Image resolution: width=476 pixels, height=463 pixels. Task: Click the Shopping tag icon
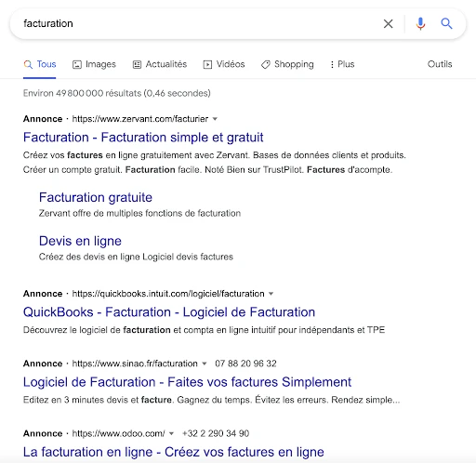(x=266, y=64)
